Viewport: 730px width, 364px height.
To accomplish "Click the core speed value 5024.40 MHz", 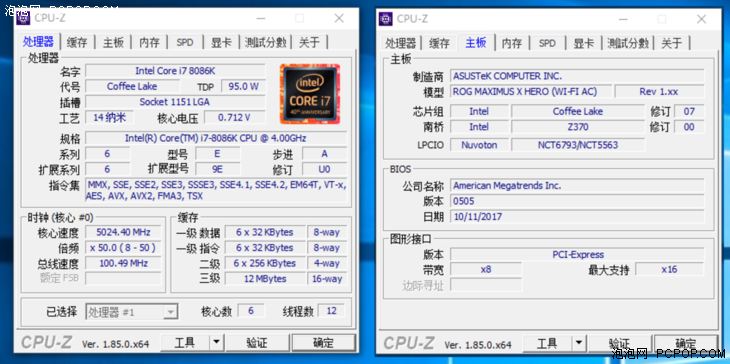I will 123,232.
